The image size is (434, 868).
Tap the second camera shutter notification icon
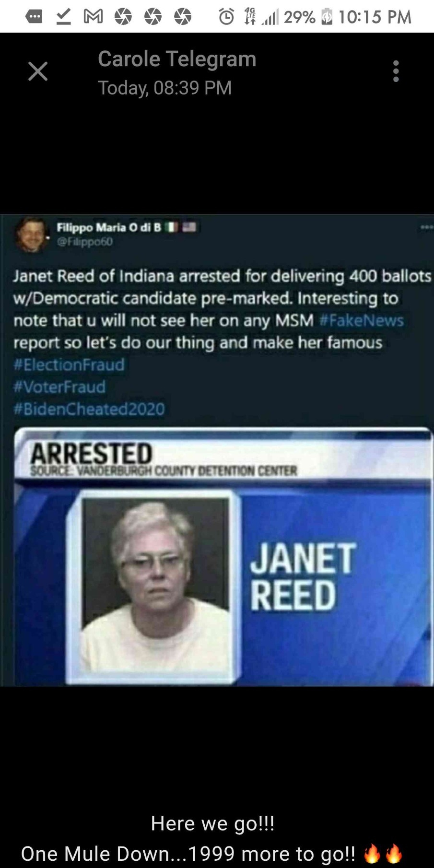click(x=153, y=17)
